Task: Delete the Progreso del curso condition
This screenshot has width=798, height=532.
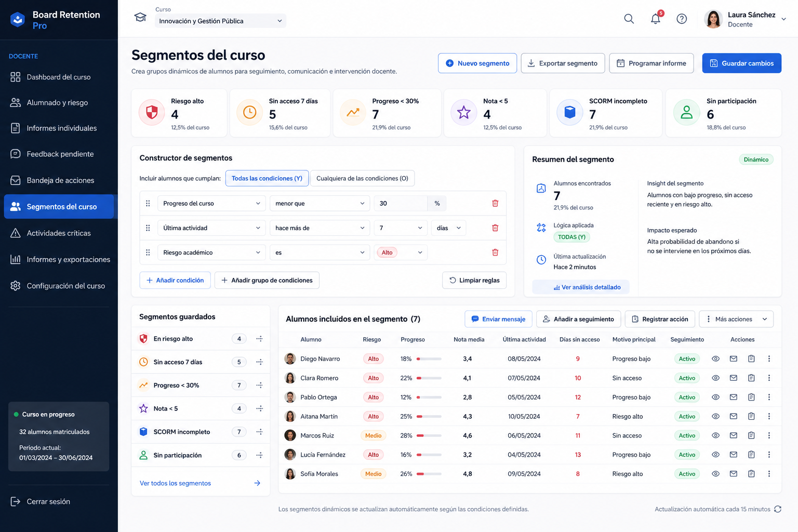Action: coord(495,203)
